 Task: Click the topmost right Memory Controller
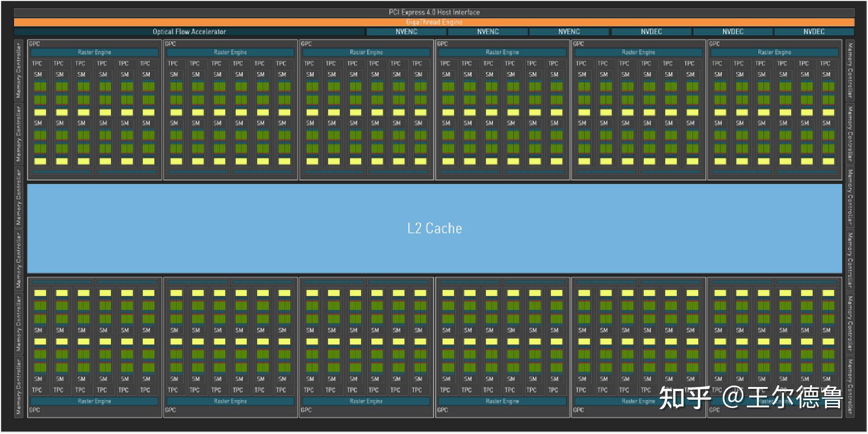point(850,70)
